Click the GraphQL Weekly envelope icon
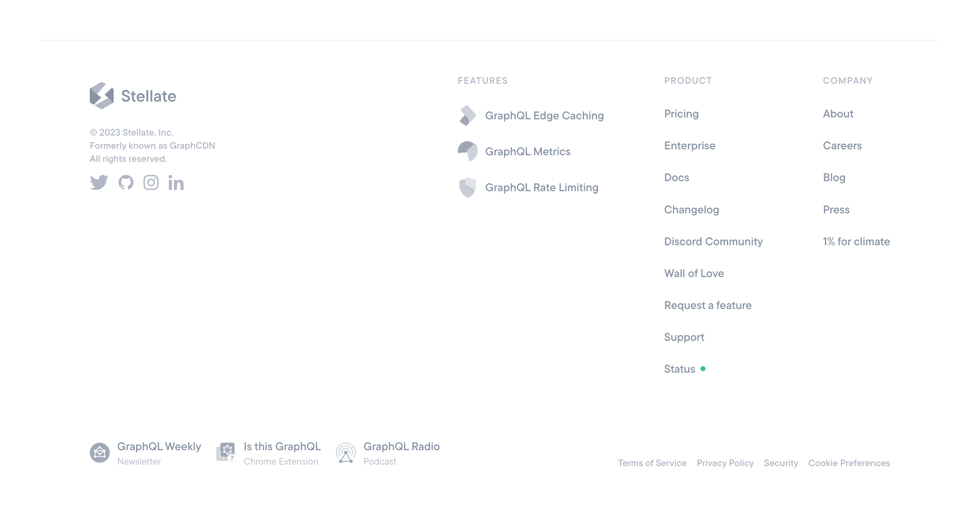Viewport: 980px width, 508px height. [x=100, y=453]
